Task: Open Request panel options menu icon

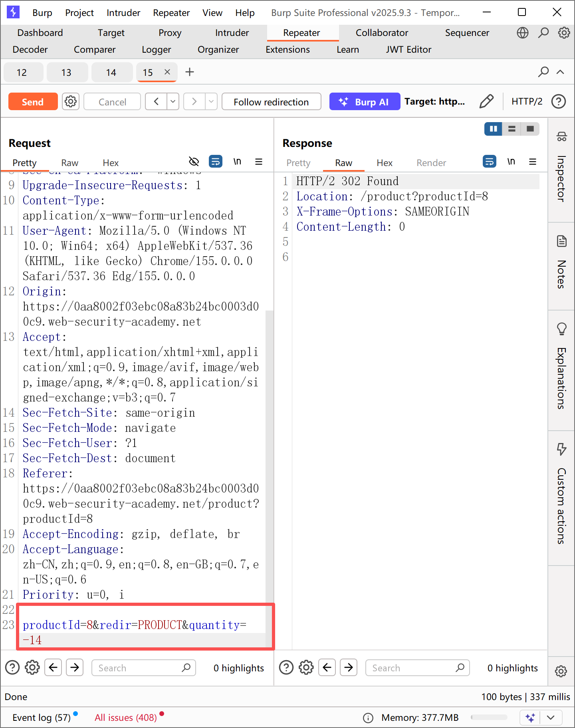Action: pyautogui.click(x=259, y=162)
